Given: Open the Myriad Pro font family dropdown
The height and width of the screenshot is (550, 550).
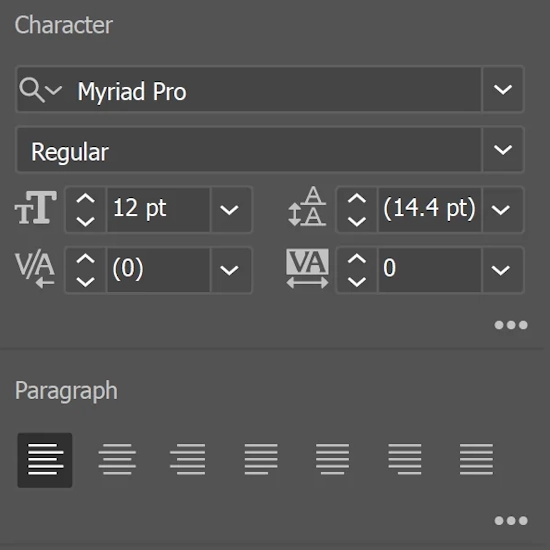Looking at the screenshot, I should click(503, 89).
